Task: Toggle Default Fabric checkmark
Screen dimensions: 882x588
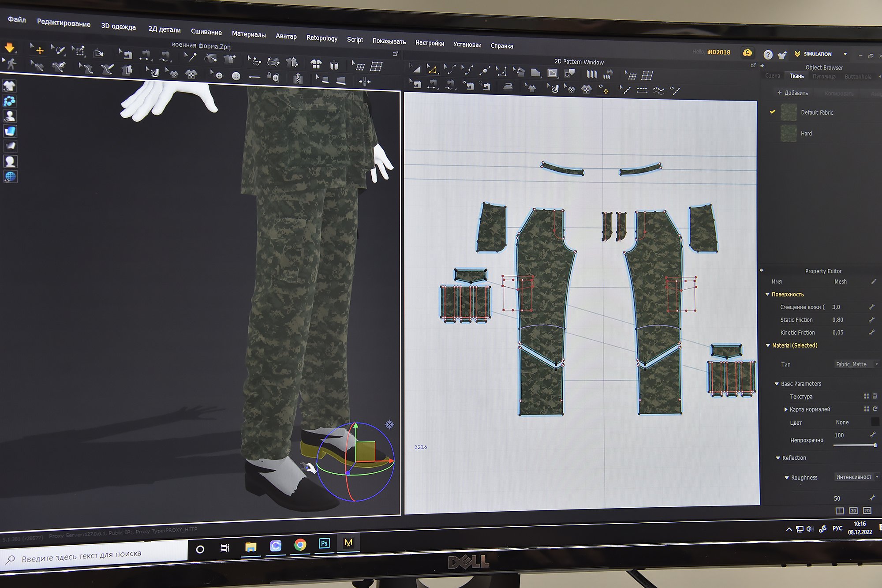Action: point(772,112)
